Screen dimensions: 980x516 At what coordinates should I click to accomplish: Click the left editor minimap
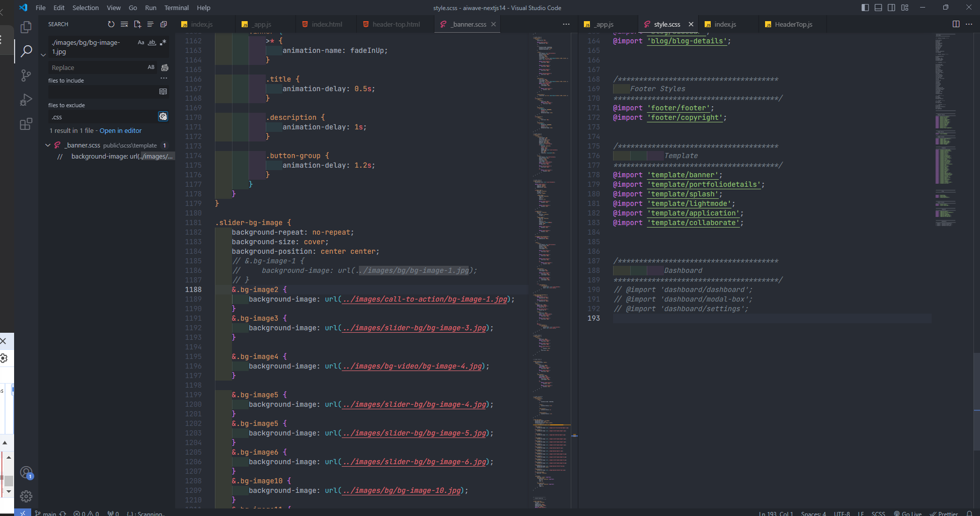pos(551,271)
